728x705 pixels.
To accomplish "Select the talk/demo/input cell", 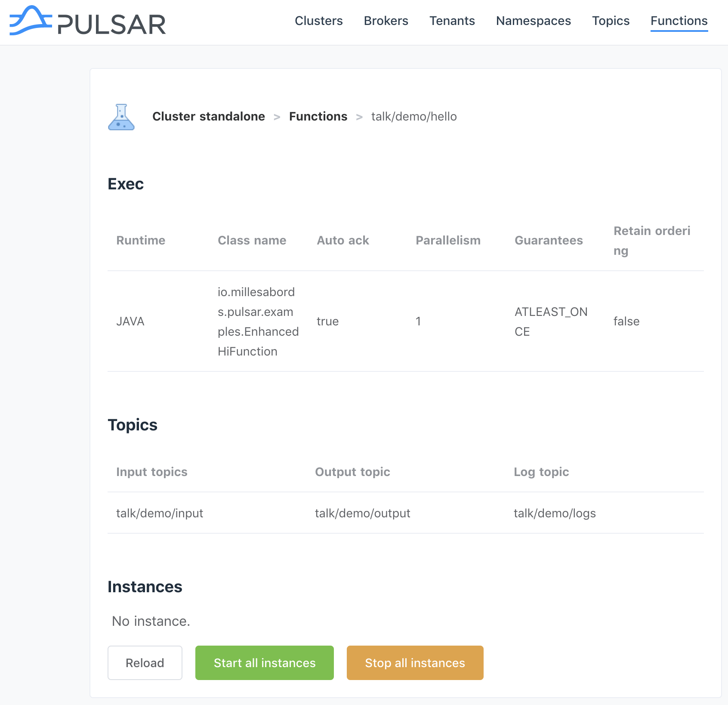I will 160,513.
